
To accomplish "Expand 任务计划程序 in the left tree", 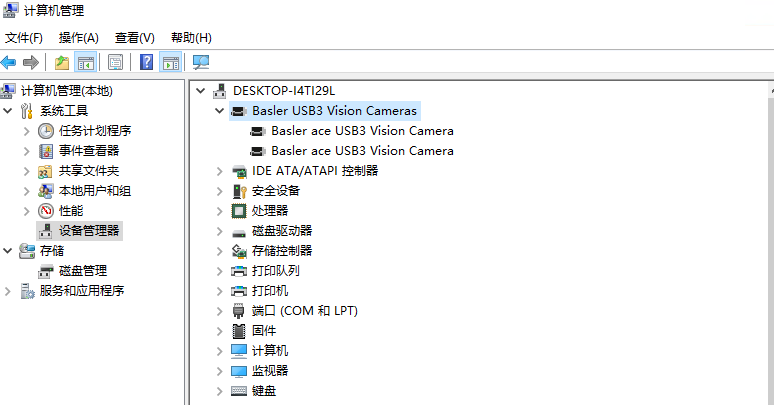I will [x=27, y=131].
